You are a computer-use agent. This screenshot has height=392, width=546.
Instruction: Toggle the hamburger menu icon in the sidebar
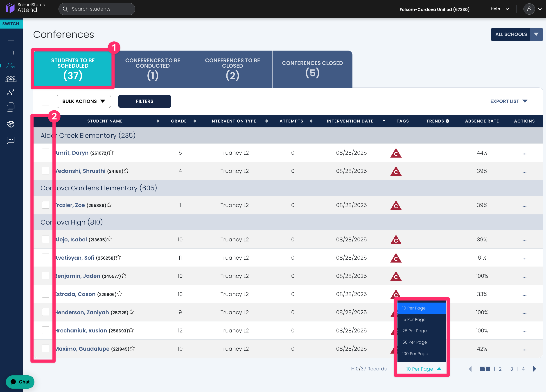[11, 39]
